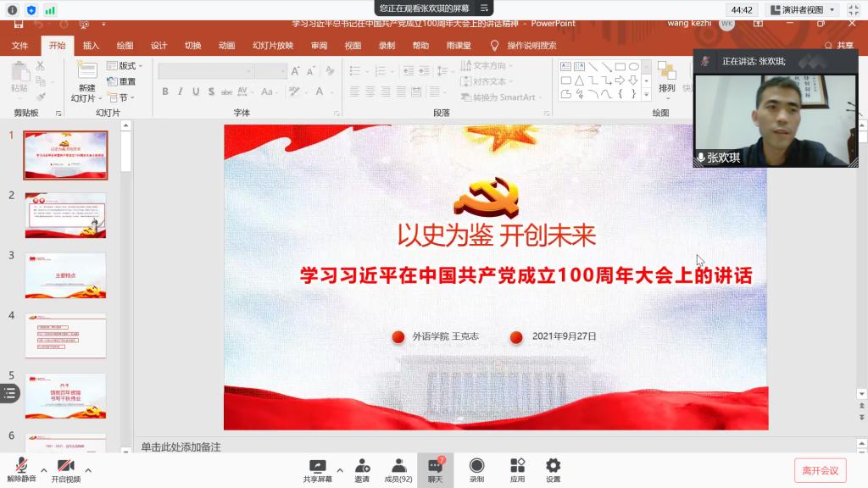This screenshot has height=488, width=868.
Task: Open the members (成员) list
Action: pyautogui.click(x=398, y=469)
